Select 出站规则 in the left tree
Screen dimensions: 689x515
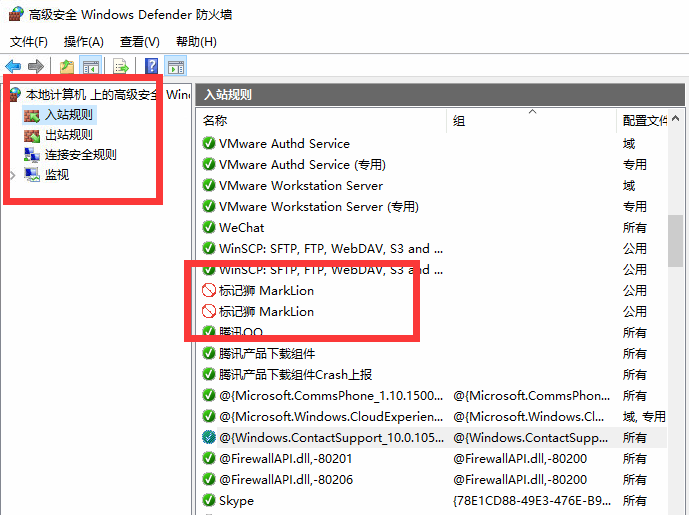68,135
